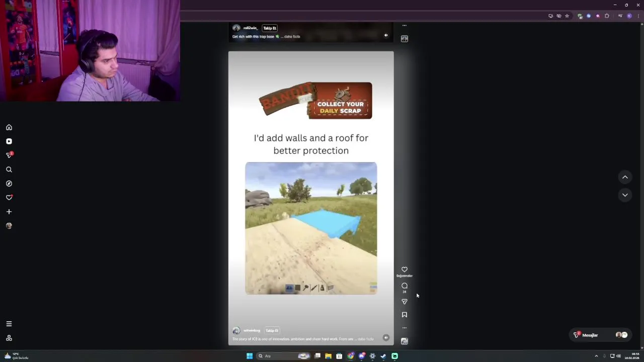
Task: Like the current reel with the heart icon
Action: 405,269
